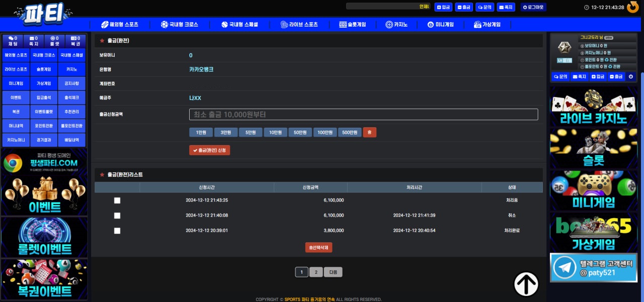This screenshot has height=302, width=644.
Task: Click the 로그아웃 button in the top bar
Action: pos(533,7)
